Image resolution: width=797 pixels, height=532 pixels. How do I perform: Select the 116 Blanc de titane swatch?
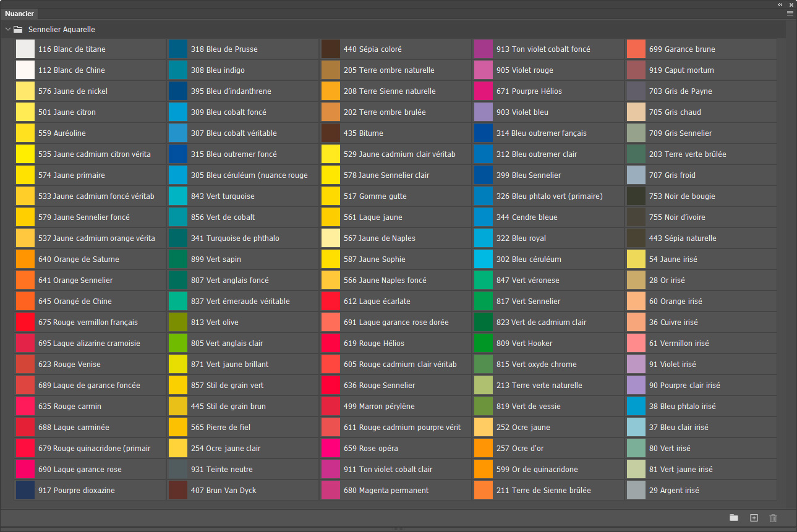coord(90,49)
